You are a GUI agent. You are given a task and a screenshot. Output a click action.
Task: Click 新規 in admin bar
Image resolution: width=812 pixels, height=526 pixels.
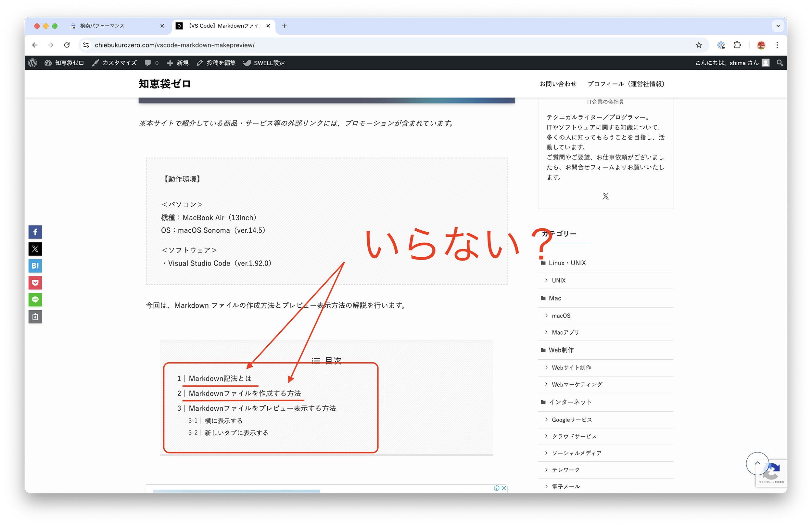tap(178, 63)
